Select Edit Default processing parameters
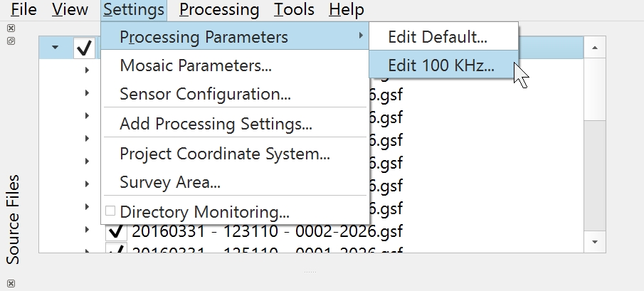The width and height of the screenshot is (644, 291). (x=438, y=37)
